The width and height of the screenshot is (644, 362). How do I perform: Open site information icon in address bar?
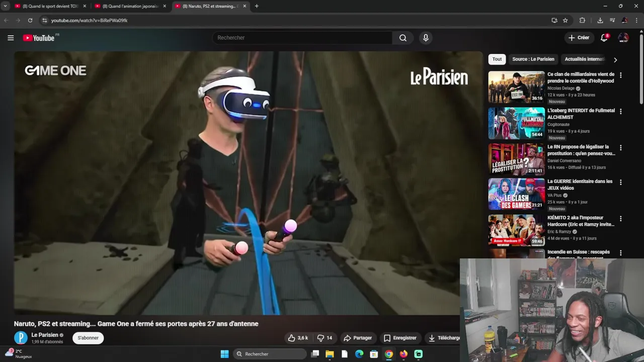pos(44,20)
